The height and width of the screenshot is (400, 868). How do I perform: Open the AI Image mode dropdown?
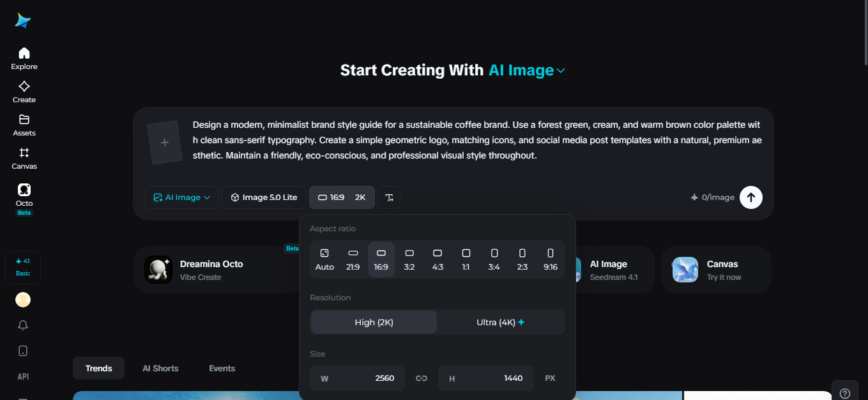coord(181,197)
